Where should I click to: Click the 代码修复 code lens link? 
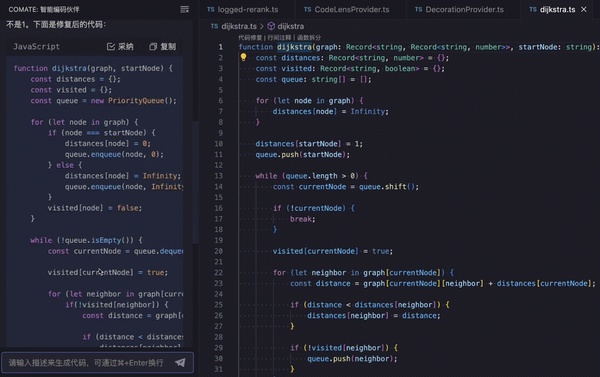[x=250, y=38]
